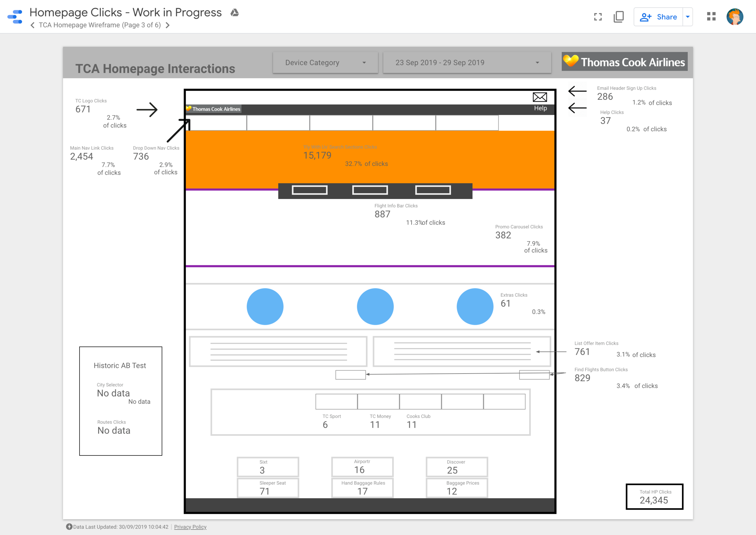
Task: Click the Help label in wireframe
Action: click(x=540, y=108)
